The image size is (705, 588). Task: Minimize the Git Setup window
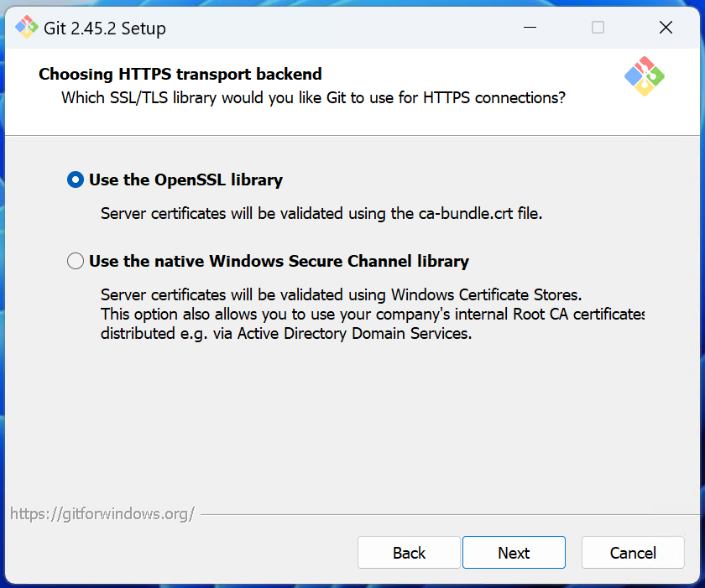(530, 28)
